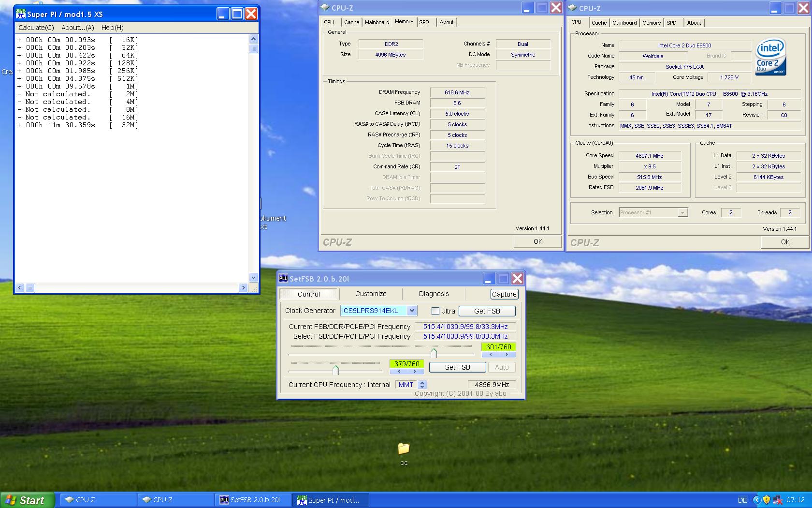Click Super PI vertical scrollbar down arrow

[x=254, y=278]
